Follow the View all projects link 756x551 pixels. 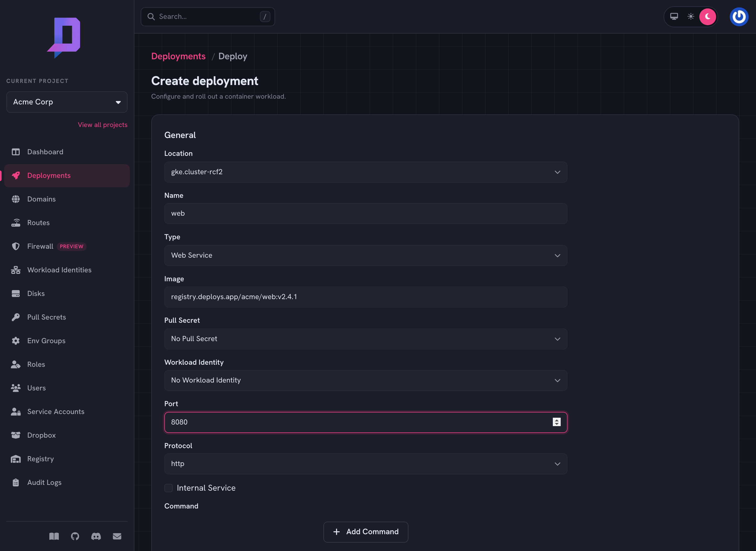(103, 125)
